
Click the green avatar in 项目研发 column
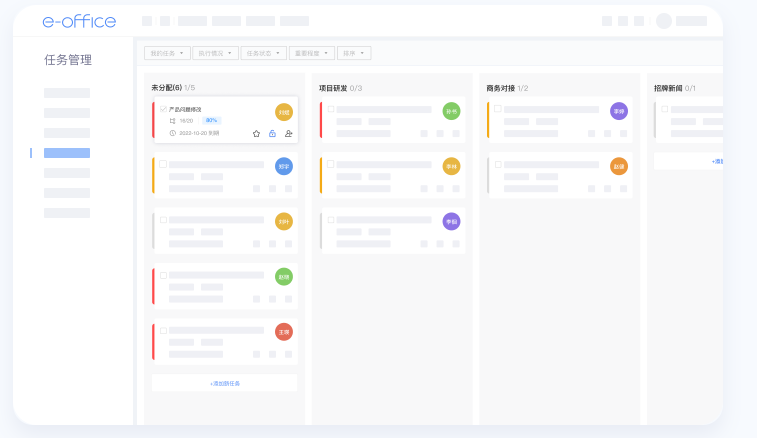pos(451,111)
